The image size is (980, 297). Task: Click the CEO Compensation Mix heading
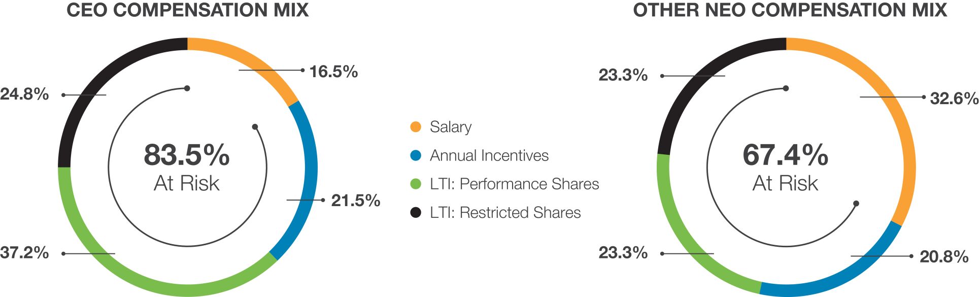click(x=187, y=10)
